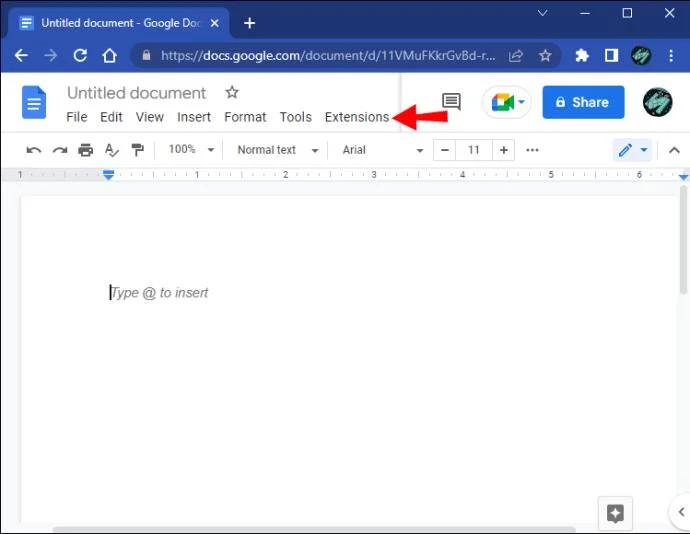Open the Tools menu

pyautogui.click(x=296, y=117)
